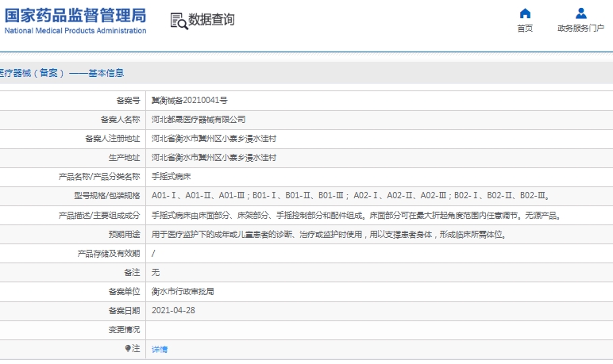Click the lightbulb icon beside 注
613x364 pixels.
point(128,348)
